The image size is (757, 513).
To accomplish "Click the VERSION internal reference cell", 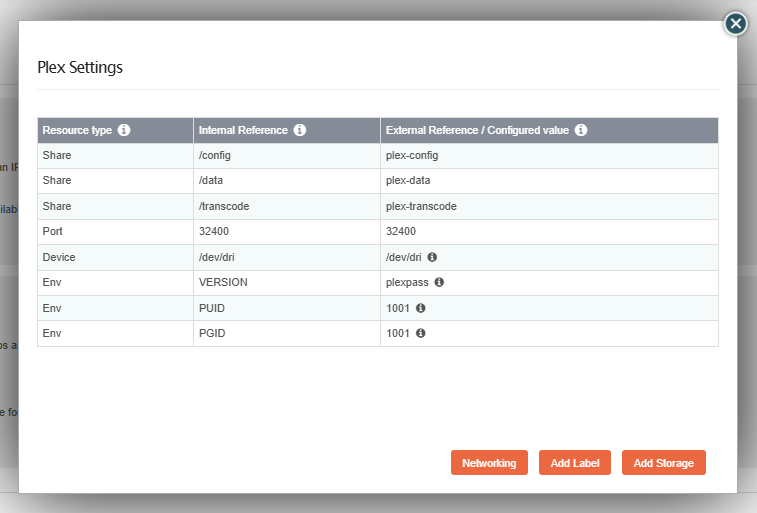I will pos(223,282).
